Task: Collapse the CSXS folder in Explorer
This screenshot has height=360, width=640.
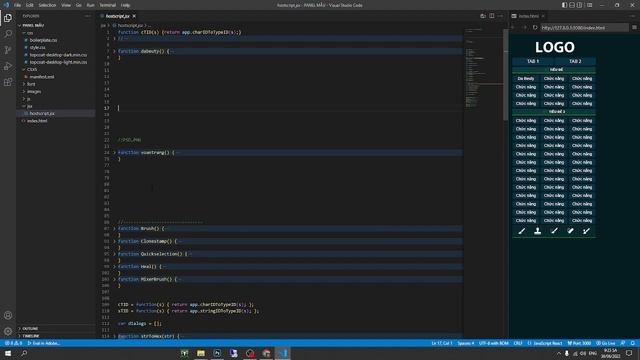Action: point(31,69)
